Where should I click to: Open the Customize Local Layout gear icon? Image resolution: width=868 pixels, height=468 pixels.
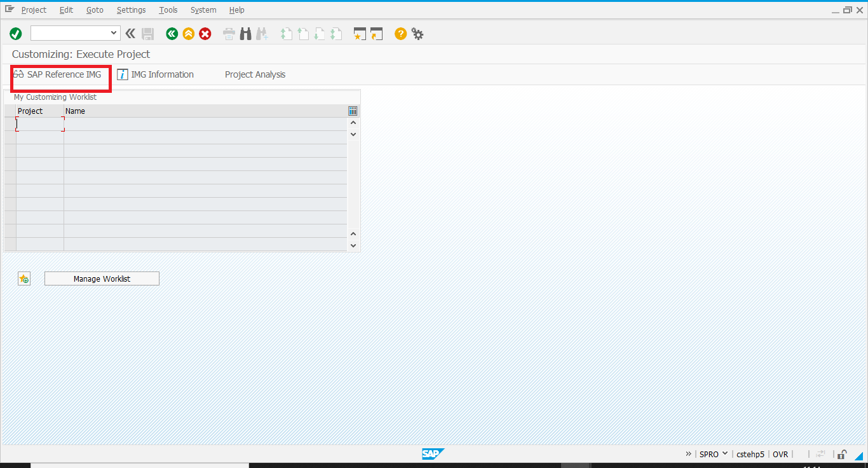pos(417,34)
